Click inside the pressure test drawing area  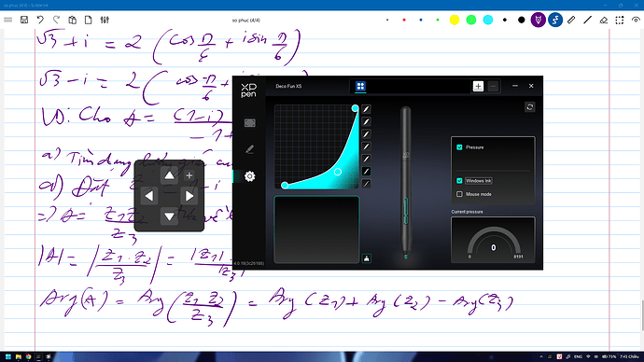pos(316,230)
